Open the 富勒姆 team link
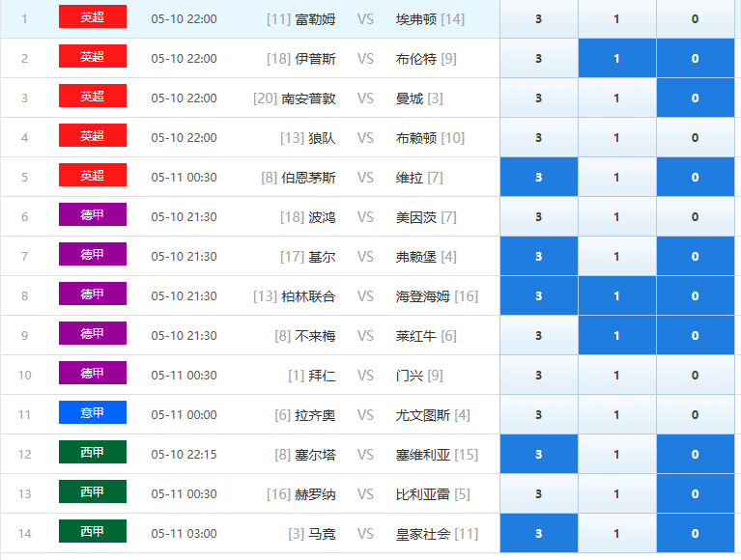 click(315, 19)
